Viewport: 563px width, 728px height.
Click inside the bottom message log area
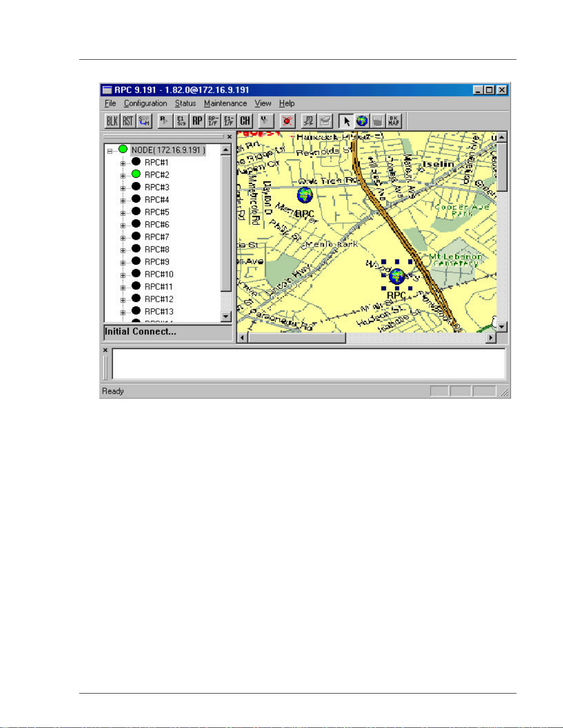tap(308, 364)
